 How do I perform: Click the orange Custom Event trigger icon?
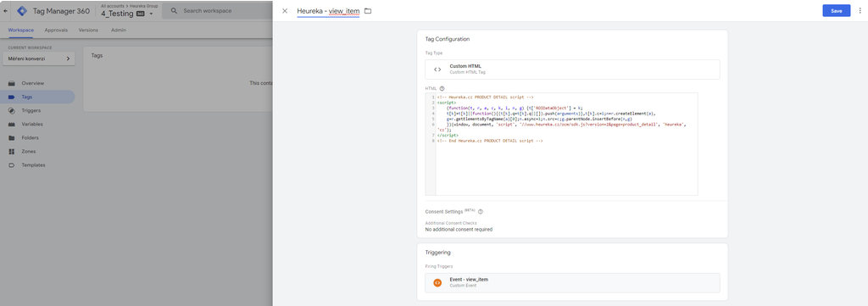pyautogui.click(x=437, y=282)
